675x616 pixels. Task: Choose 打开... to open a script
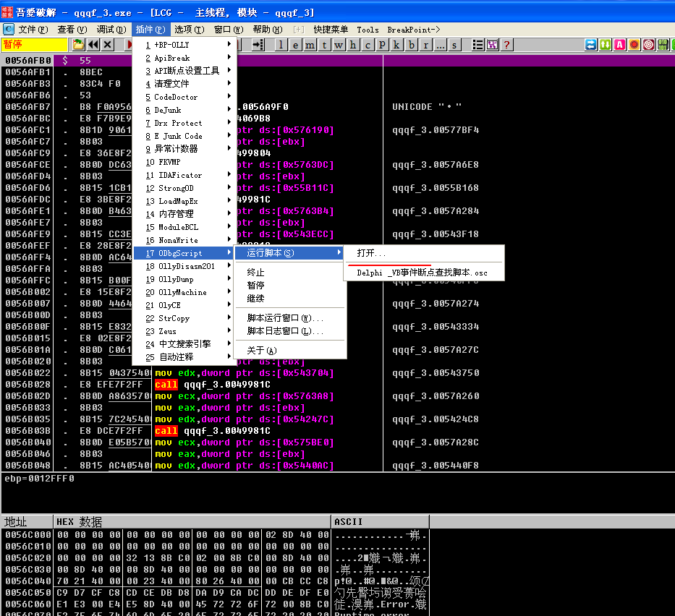pyautogui.click(x=424, y=253)
